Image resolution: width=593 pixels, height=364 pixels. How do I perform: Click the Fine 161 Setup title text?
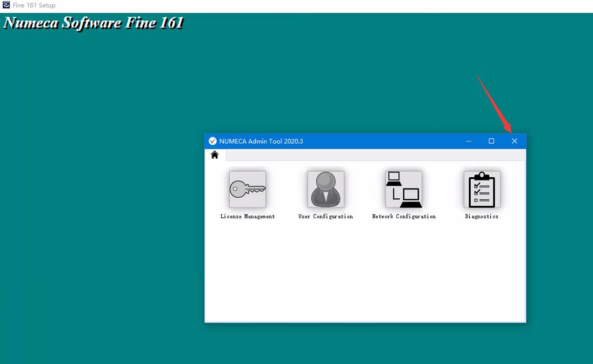tap(34, 5)
